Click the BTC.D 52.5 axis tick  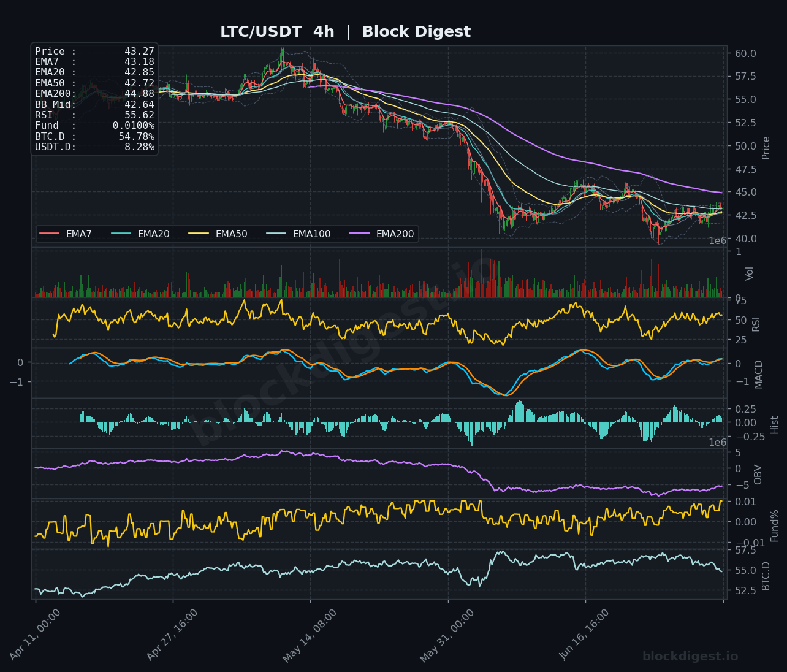[x=745, y=590]
